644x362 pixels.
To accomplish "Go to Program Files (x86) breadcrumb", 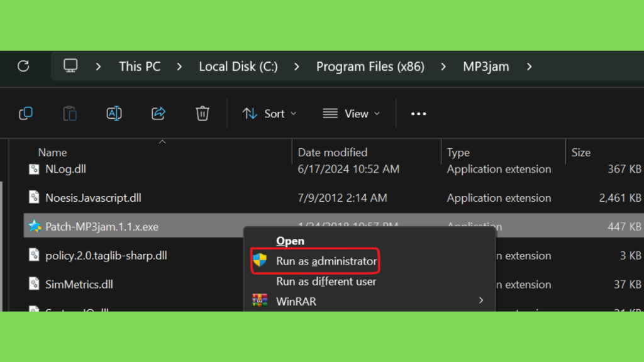I will pos(370,67).
